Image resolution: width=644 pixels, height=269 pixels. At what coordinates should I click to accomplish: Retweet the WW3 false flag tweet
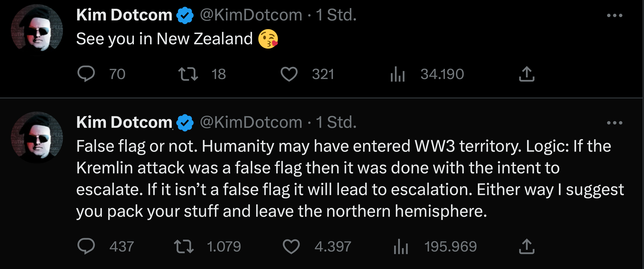(x=184, y=246)
